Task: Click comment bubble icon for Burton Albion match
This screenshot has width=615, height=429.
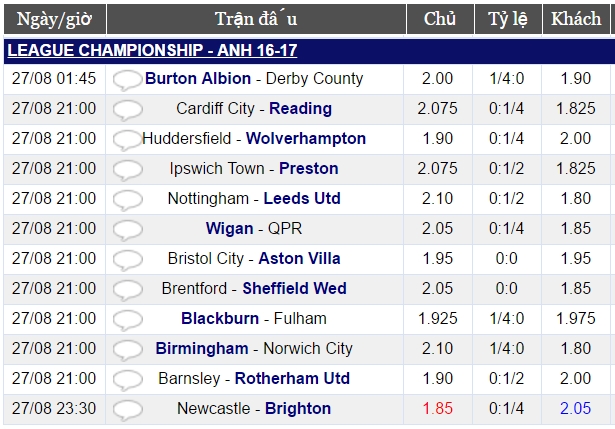Action: (127, 80)
